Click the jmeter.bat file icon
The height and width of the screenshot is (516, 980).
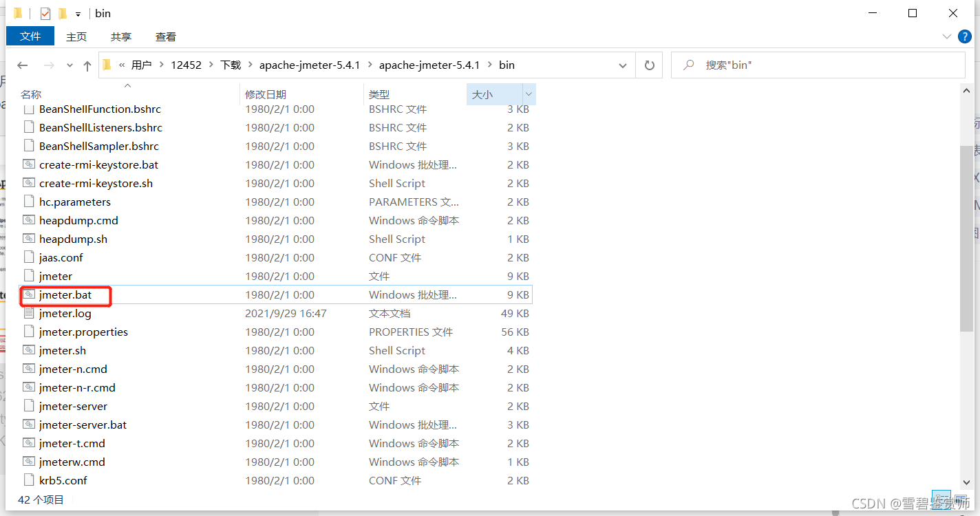28,294
